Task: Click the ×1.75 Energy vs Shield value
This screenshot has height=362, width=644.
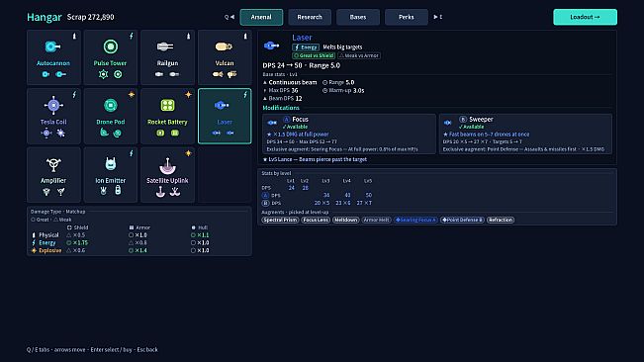Action: [x=77, y=242]
